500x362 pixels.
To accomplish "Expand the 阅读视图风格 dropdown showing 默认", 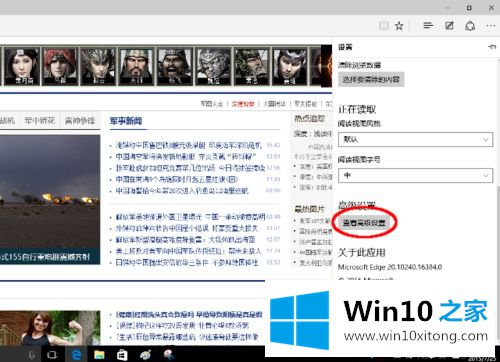I will (415, 139).
